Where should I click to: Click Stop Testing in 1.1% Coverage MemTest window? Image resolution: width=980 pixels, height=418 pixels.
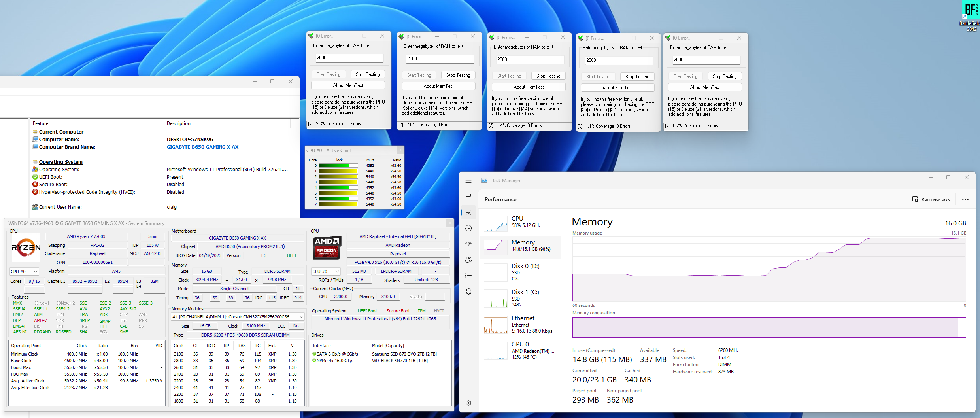point(637,77)
